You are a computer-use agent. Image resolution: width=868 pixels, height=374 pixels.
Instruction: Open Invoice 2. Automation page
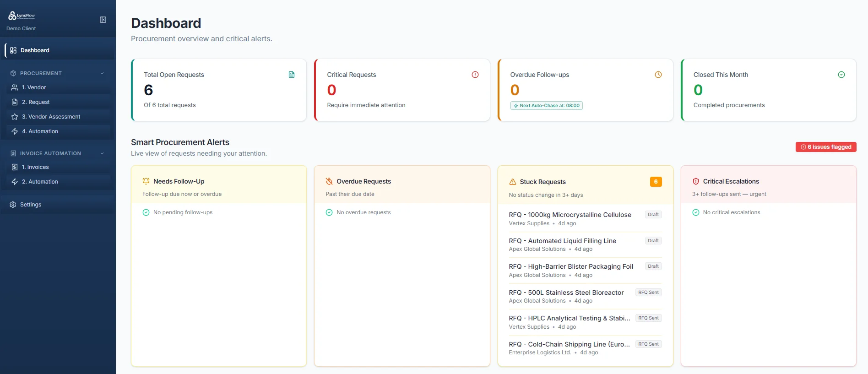[x=59, y=182]
